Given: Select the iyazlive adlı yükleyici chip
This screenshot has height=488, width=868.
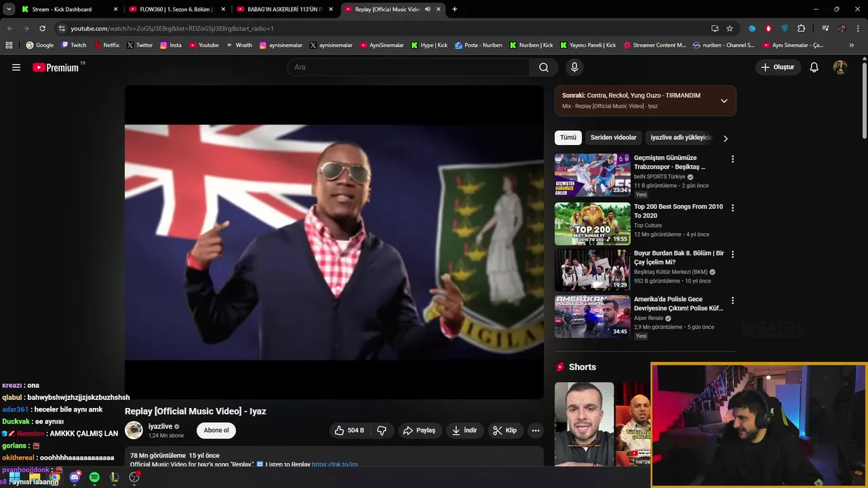Looking at the screenshot, I should 681,138.
